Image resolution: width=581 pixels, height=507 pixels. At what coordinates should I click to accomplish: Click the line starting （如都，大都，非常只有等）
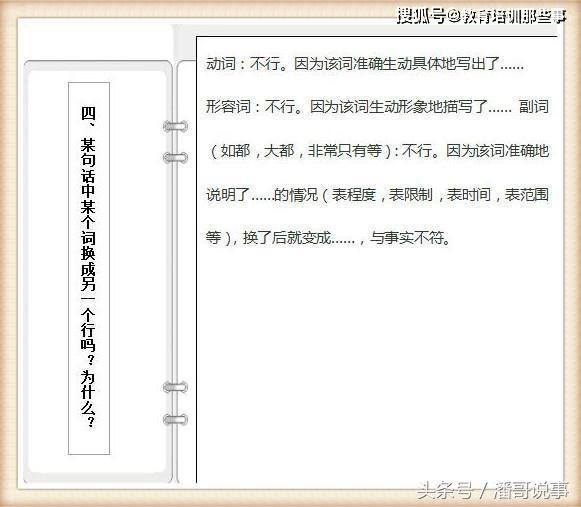379,151
